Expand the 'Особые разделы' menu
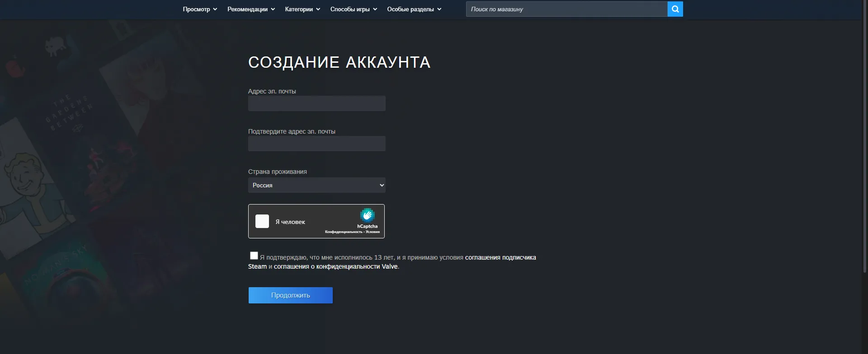Viewport: 868px width, 354px height. (414, 9)
